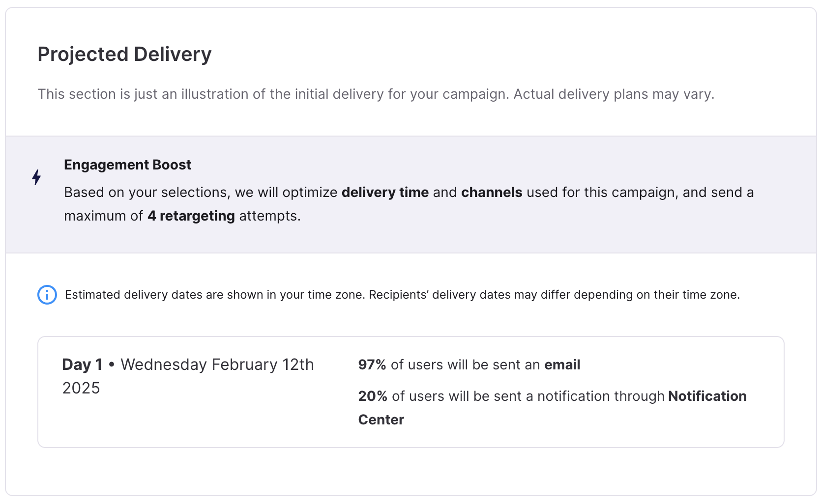Click 'Recipients' delivery dates may differ' sentence
Image resolution: width=821 pixels, height=504 pixels.
click(555, 295)
